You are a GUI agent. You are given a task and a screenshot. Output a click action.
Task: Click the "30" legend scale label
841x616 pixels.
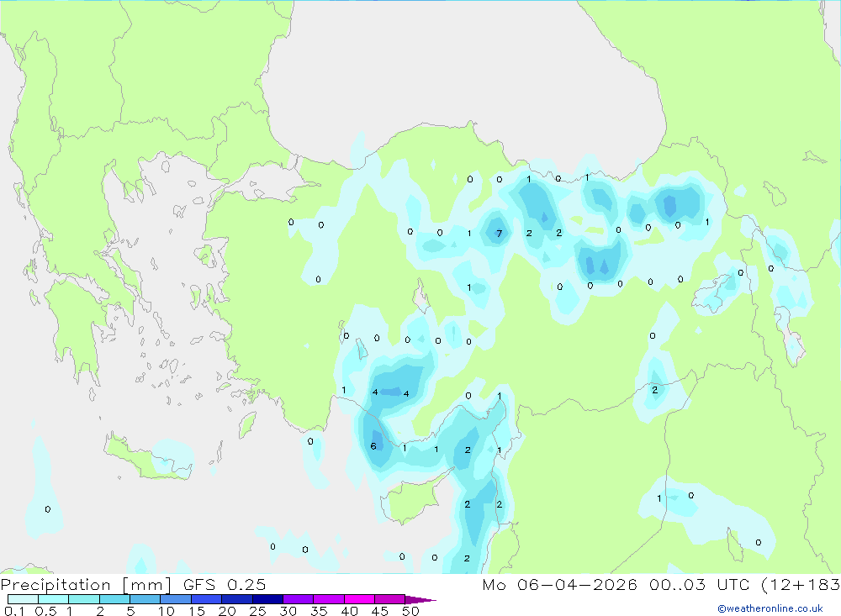(288, 611)
